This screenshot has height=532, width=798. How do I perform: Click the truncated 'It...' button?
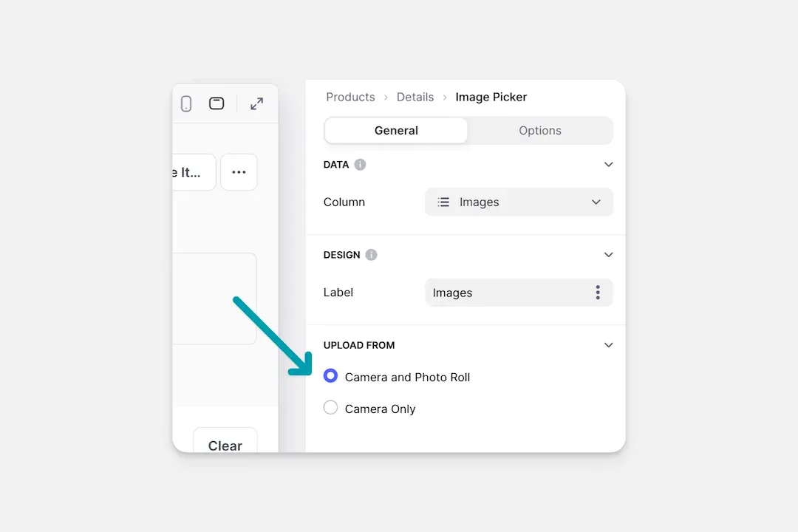pos(194,172)
